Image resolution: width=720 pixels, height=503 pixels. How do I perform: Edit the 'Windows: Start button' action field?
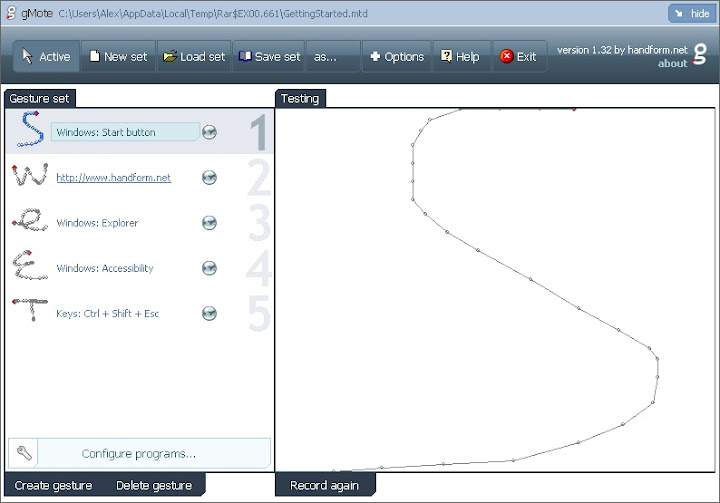(125, 132)
